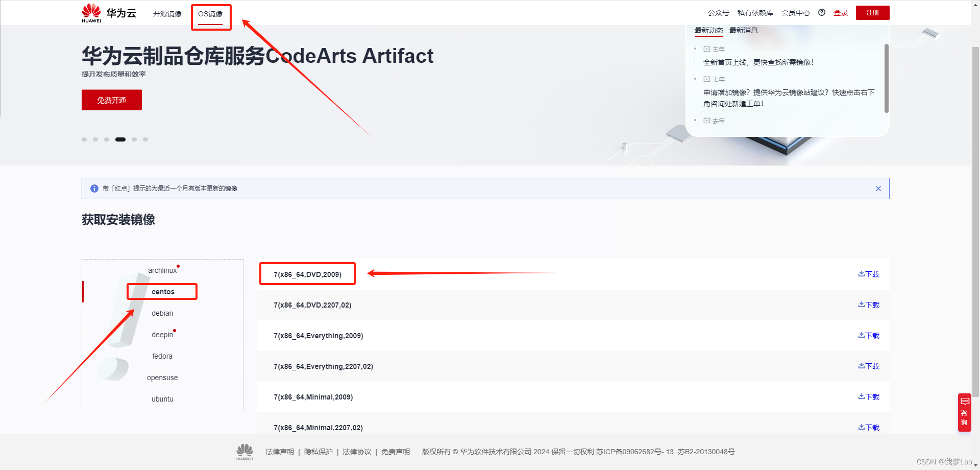Download 7(x86_64,DVD,2009) image
980x470 pixels.
pos(869,274)
